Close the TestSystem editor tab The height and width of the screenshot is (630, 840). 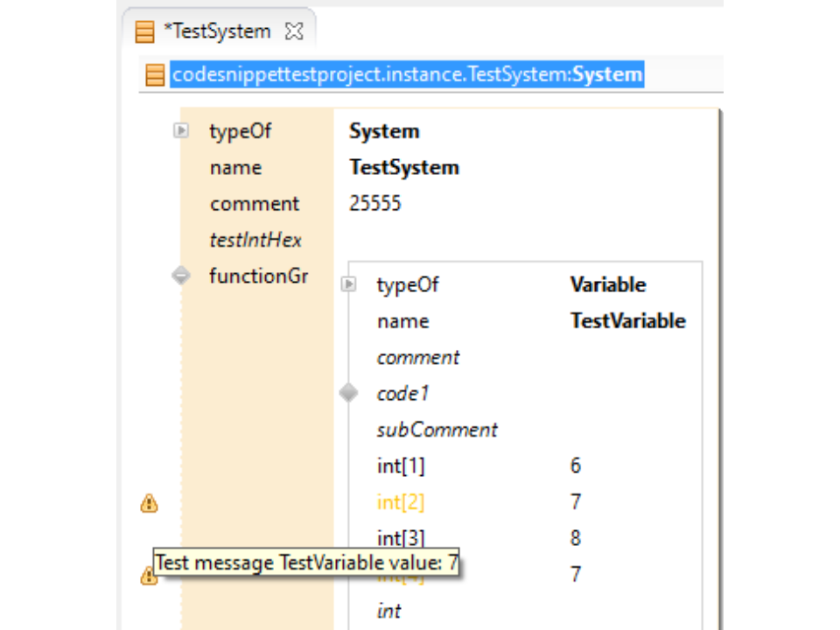tap(295, 32)
